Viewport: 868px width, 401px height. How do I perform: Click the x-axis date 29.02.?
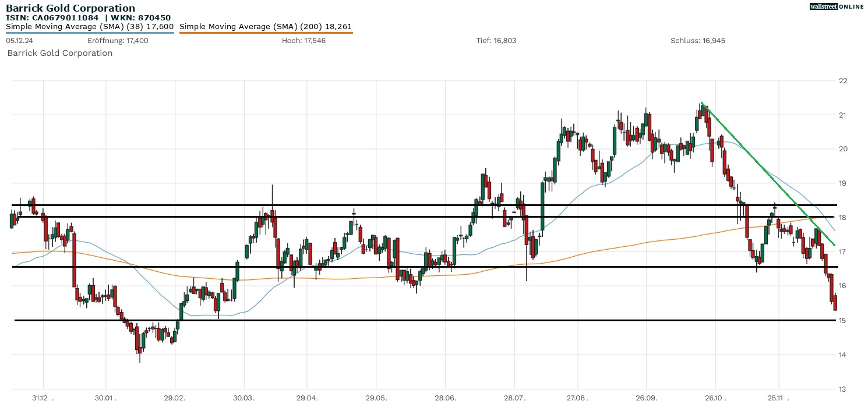pos(175,398)
